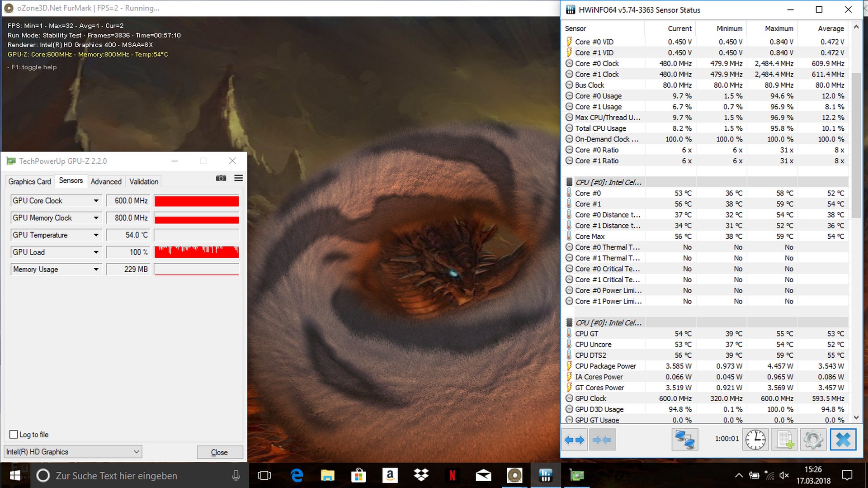Open HWiNFO remote network monitors button

click(x=684, y=440)
